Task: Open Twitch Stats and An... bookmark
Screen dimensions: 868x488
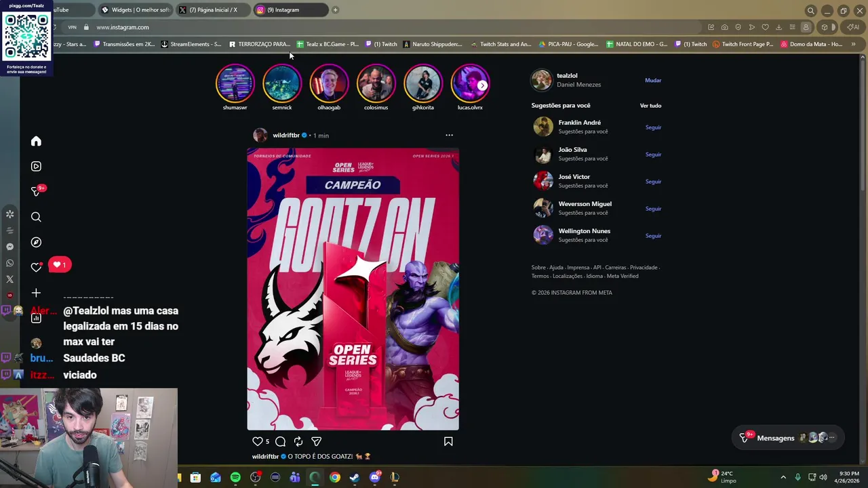Action: tap(500, 44)
